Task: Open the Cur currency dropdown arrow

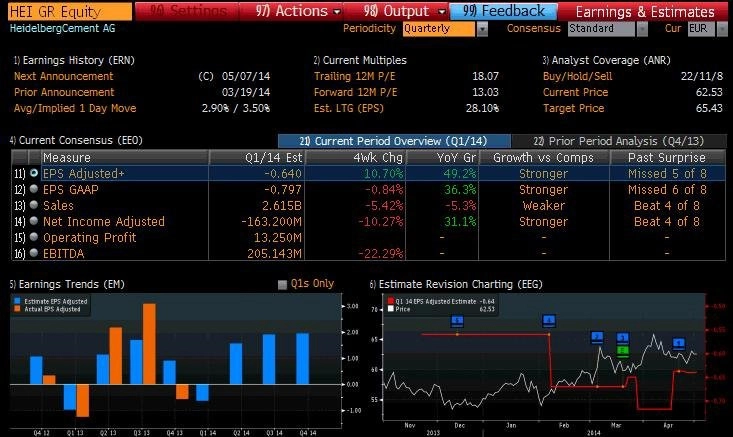Action: tap(722, 29)
